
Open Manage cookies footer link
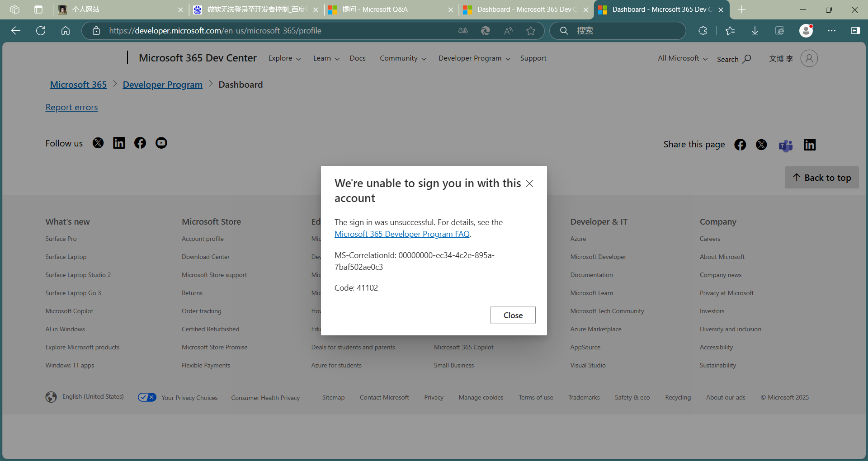[481, 397]
